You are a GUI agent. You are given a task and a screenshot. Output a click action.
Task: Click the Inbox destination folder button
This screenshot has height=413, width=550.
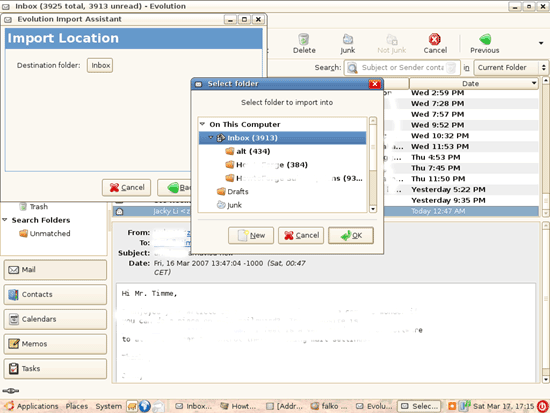[100, 65]
